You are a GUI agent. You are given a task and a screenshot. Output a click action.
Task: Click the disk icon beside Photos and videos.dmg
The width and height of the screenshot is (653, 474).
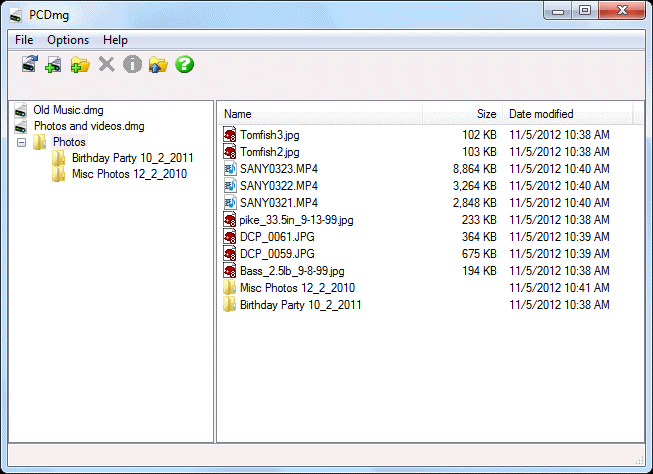(21, 126)
